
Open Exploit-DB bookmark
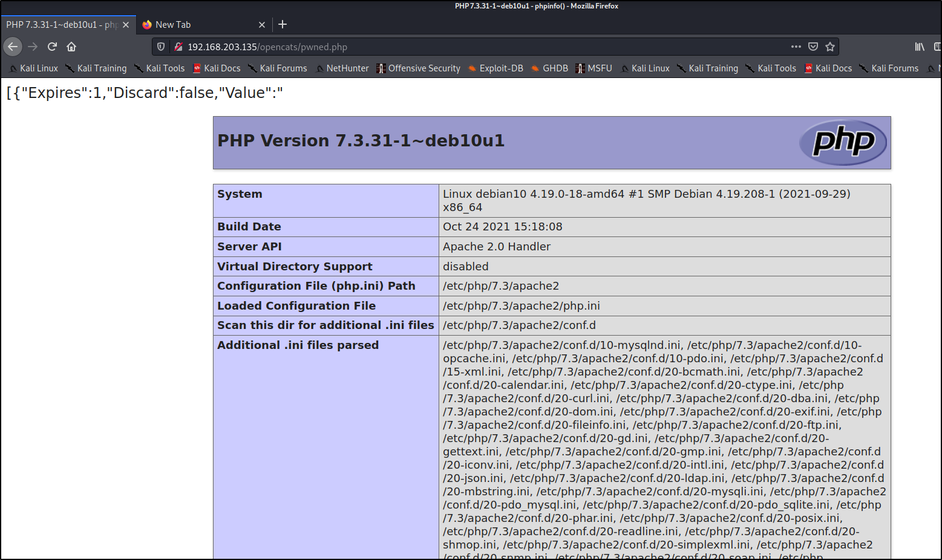pos(496,68)
